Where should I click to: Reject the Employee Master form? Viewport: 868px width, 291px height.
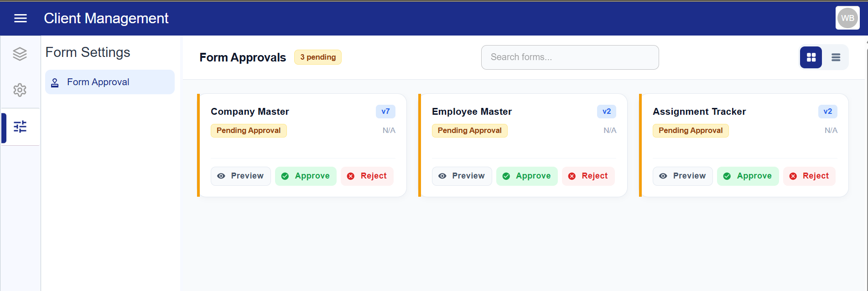click(x=588, y=176)
